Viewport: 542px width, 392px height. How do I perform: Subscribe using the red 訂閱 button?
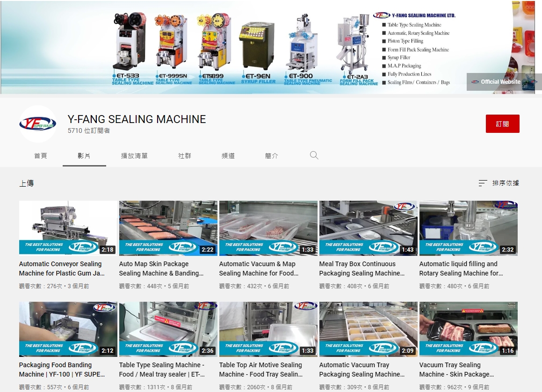[502, 124]
